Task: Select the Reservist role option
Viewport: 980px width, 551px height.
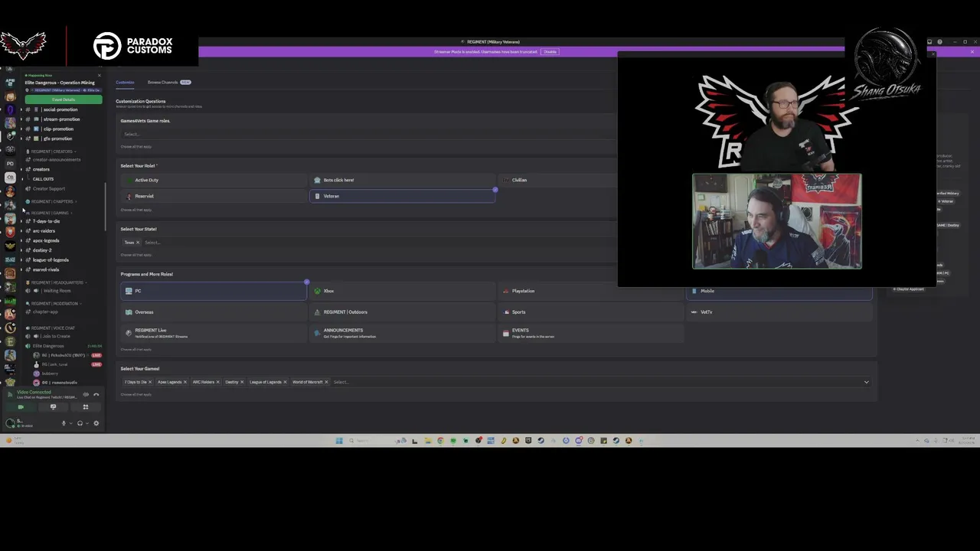Action: (x=214, y=196)
